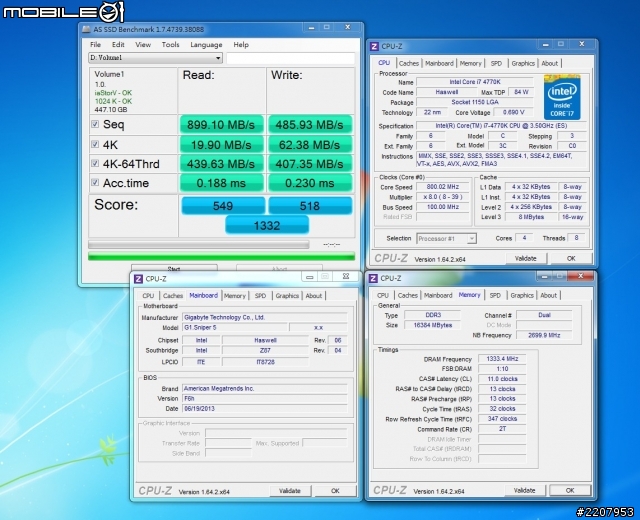Click the Start button in AS SSD Benchmark
The height and width of the screenshot is (520, 640).
[174, 268]
